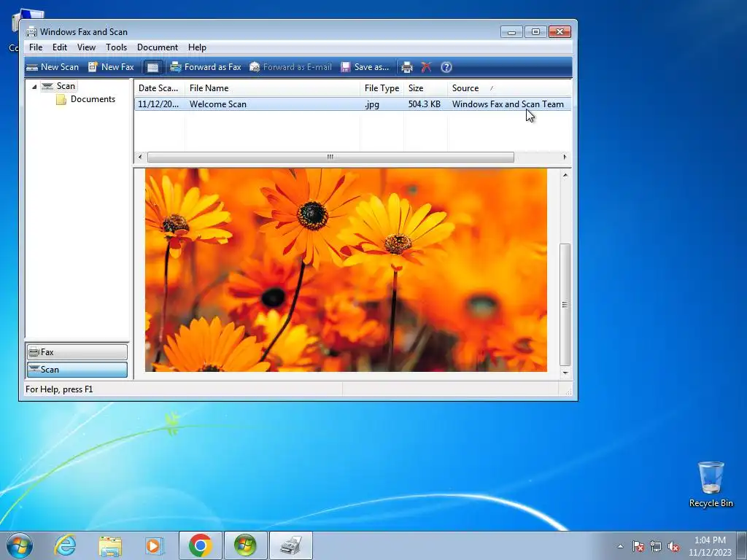Image resolution: width=747 pixels, height=560 pixels.
Task: Click the preview pane scroll-up arrow
Action: coord(565,175)
